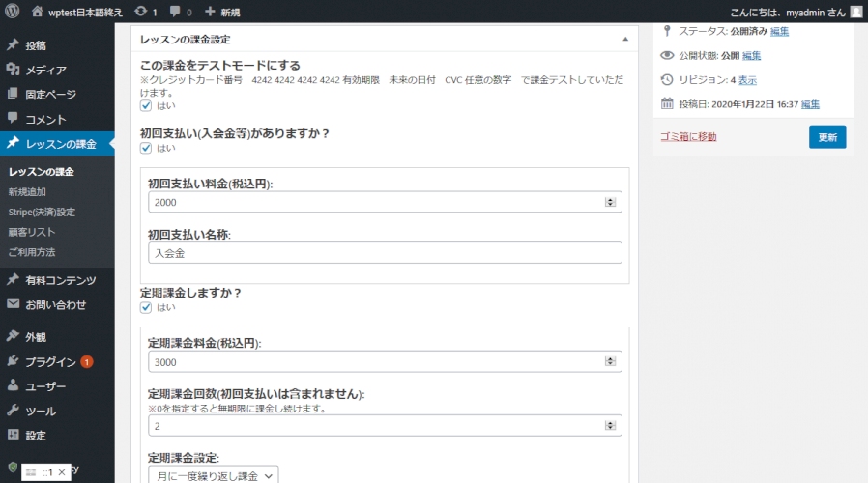This screenshot has width=868, height=483.
Task: Open Stripe(決済)設定 submenu item
Action: tap(42, 212)
